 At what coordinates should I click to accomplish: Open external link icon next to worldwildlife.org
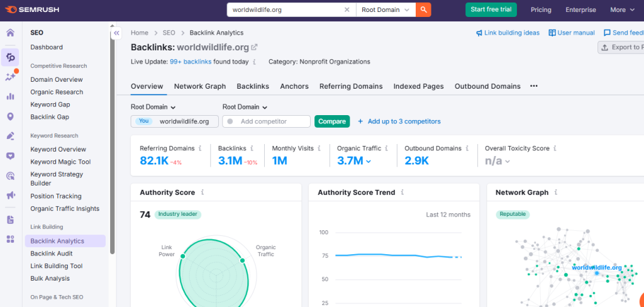(254, 47)
